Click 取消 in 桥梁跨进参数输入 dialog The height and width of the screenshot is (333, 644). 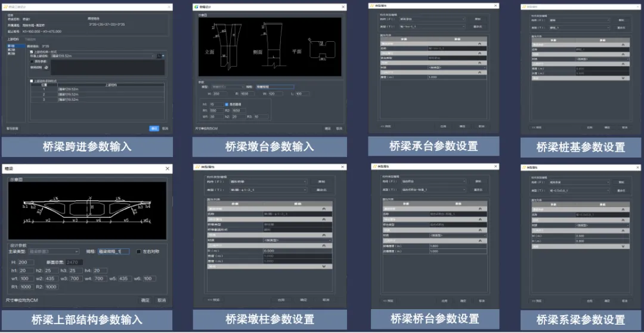click(165, 128)
